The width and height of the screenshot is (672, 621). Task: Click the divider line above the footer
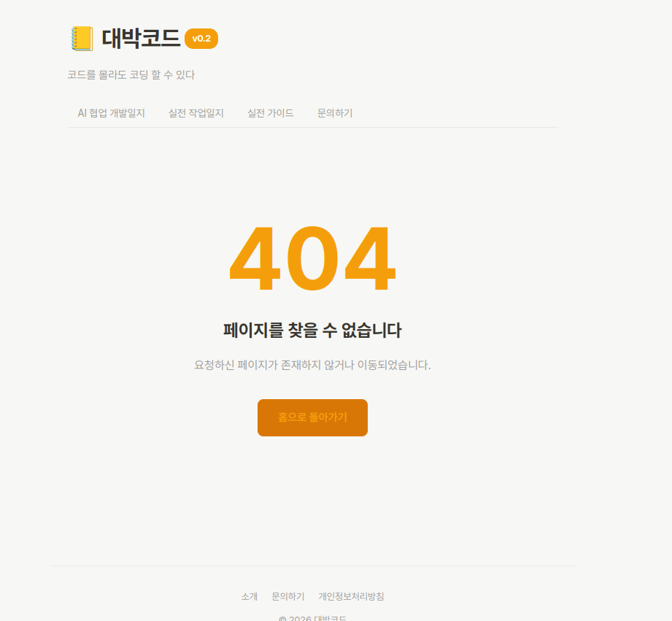click(312, 566)
